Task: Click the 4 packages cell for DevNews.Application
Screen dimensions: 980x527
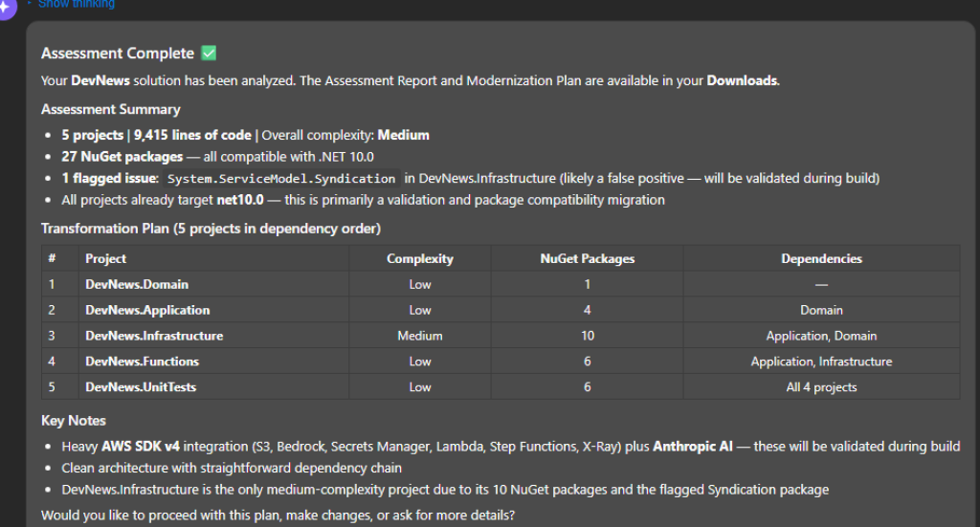Action: pos(588,310)
